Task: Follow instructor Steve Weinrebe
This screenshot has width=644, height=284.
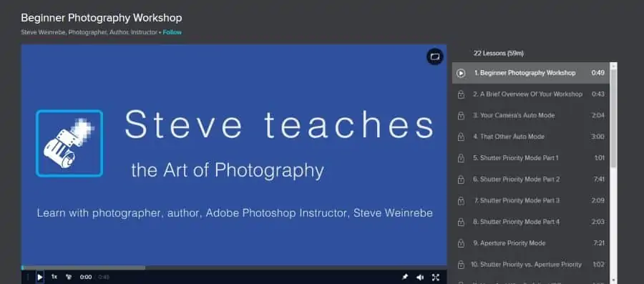Action: [172, 32]
